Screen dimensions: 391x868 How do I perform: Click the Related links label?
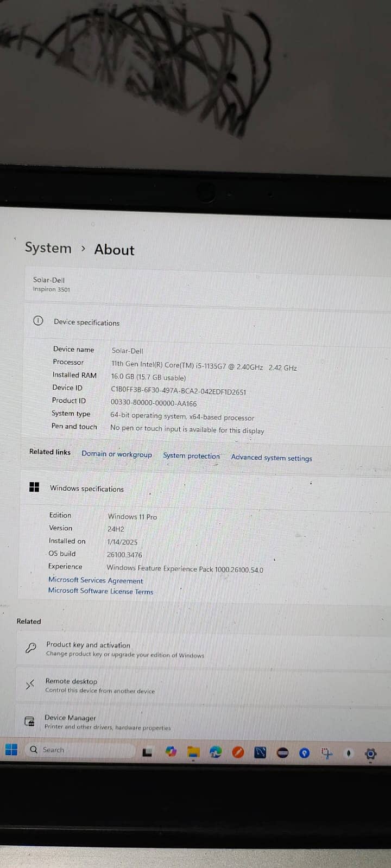(x=50, y=452)
